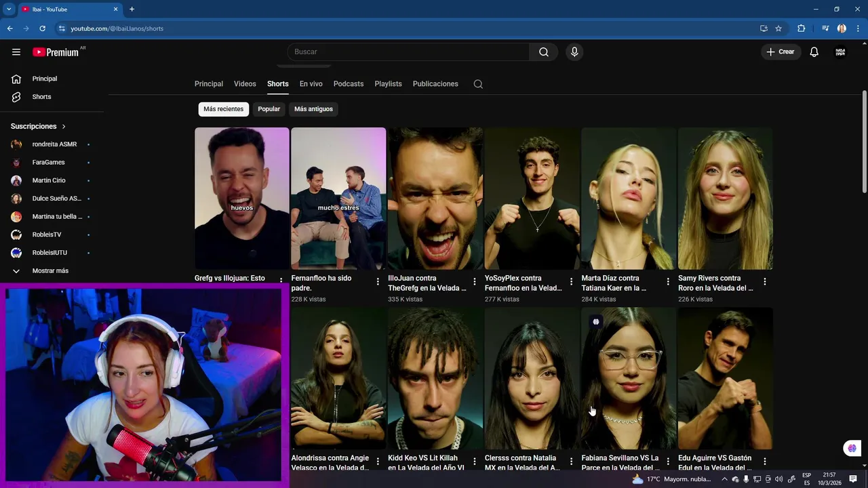The height and width of the screenshot is (488, 868).
Task: Select the Más antiguos filter chip
Action: click(x=313, y=109)
